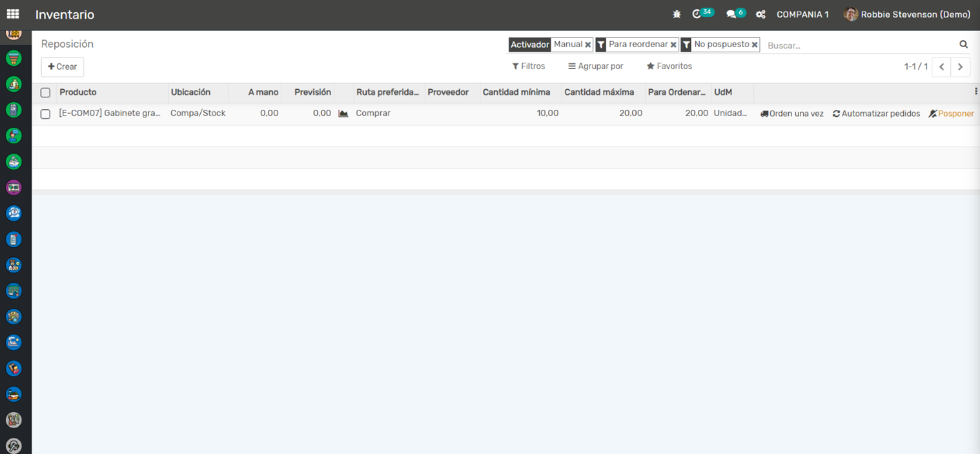
Task: Remove the Manual activador filter tag
Action: [x=587, y=45]
